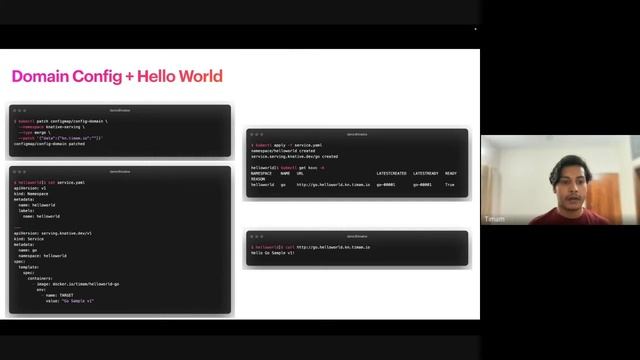
Task: Click the 'value: "Go Sample v1"' line
Action: tap(70, 301)
